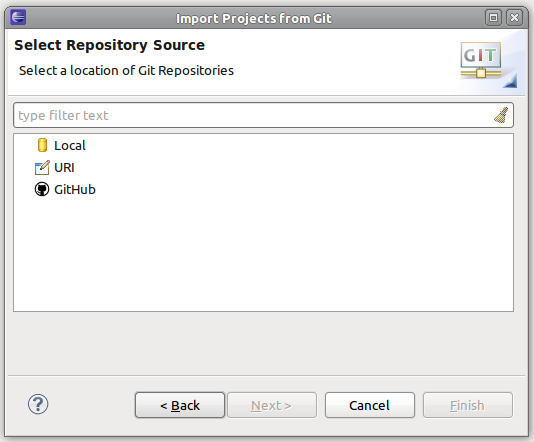Click empty area of the repository source list
The width and height of the screenshot is (534, 442).
click(x=263, y=255)
